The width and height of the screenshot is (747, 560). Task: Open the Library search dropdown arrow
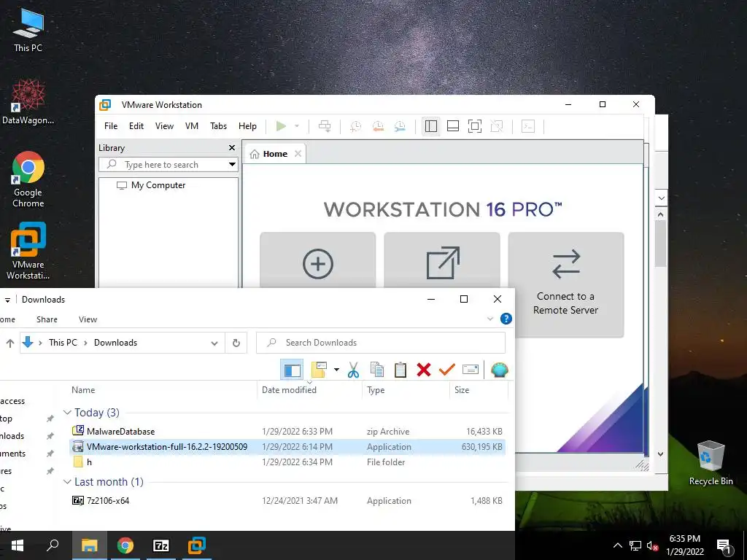click(232, 165)
